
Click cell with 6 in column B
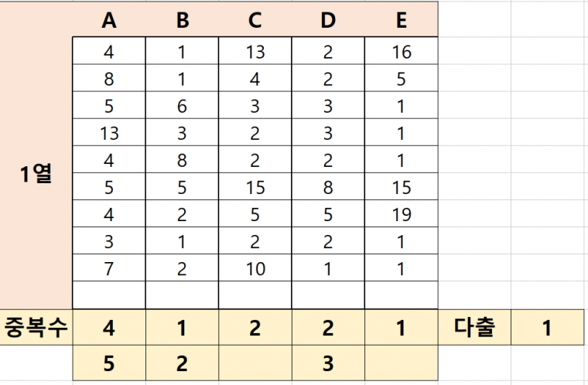182,105
